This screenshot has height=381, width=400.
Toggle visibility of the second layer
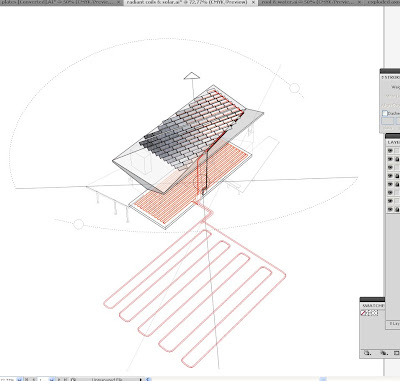390,159
